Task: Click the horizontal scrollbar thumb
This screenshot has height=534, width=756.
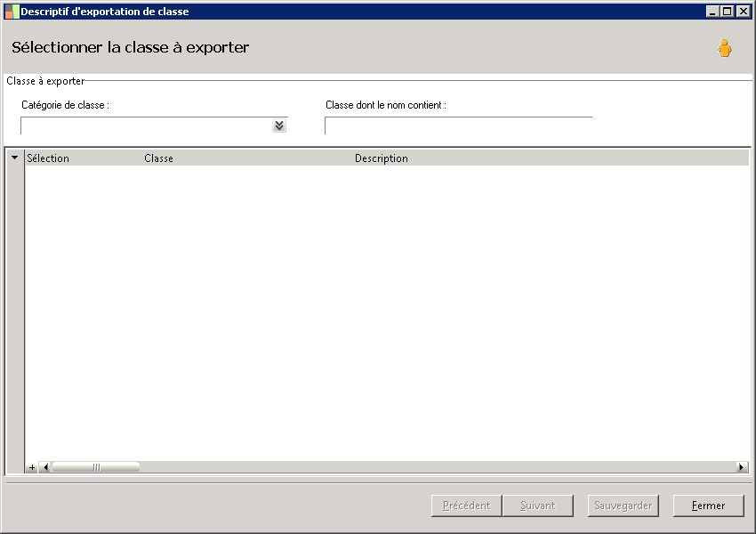Action: [96, 467]
